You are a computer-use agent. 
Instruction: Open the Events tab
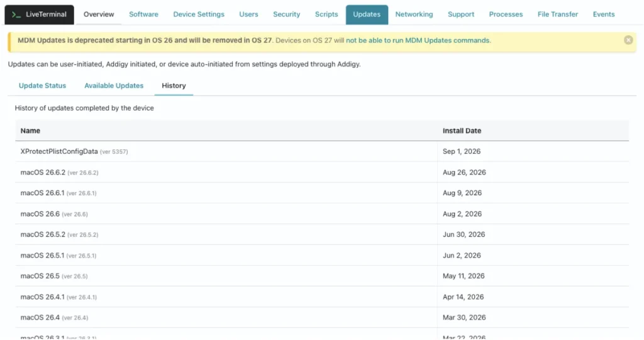pyautogui.click(x=603, y=14)
